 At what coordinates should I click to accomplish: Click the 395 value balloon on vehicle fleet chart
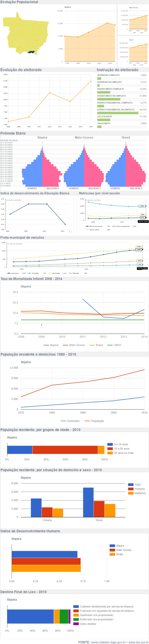point(139,261)
